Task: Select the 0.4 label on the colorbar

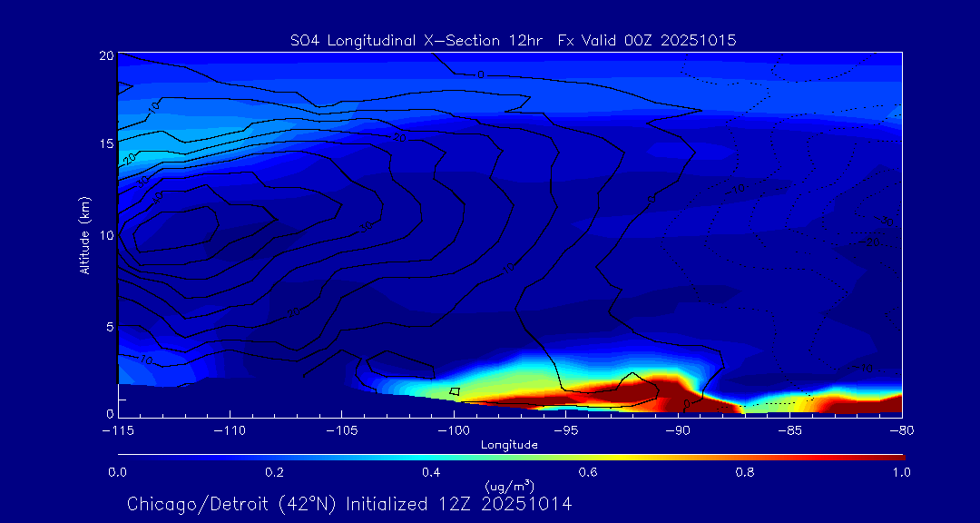Action: tap(431, 472)
